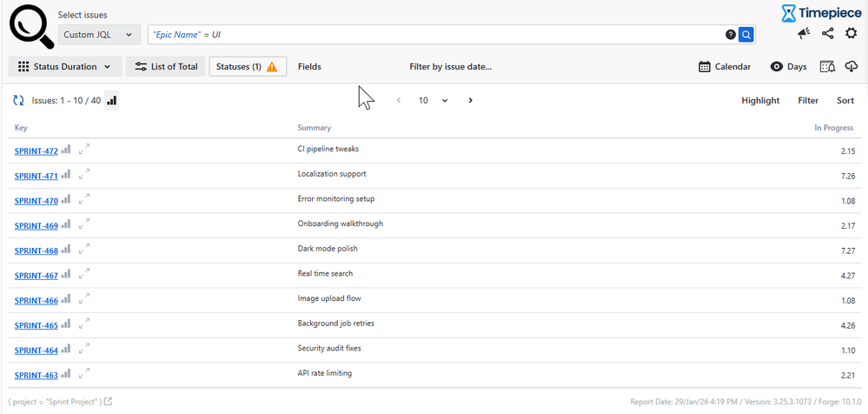Screen dimensions: 868x414
Task: Expand details for SPRINT-465
Action: (x=84, y=323)
